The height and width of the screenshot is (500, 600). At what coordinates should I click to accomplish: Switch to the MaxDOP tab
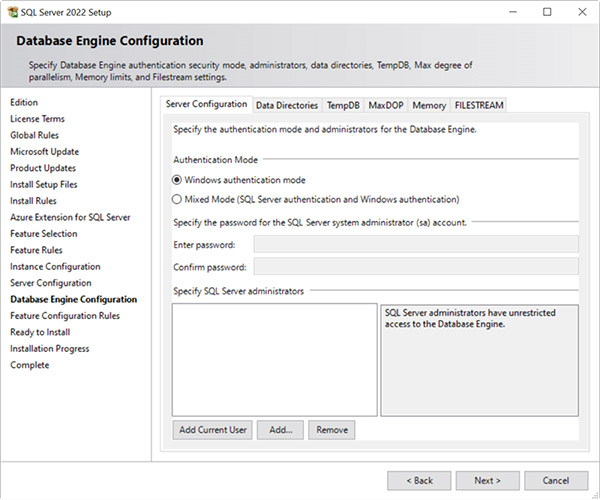tap(386, 105)
